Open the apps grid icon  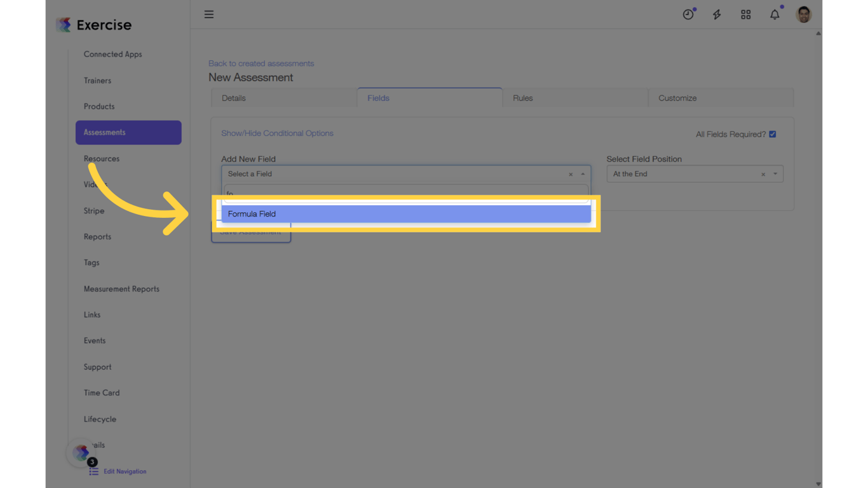pos(746,13)
